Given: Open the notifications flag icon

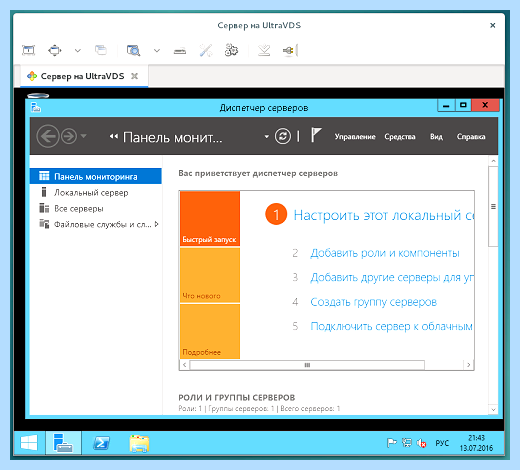Looking at the screenshot, I should pyautogui.click(x=316, y=135).
